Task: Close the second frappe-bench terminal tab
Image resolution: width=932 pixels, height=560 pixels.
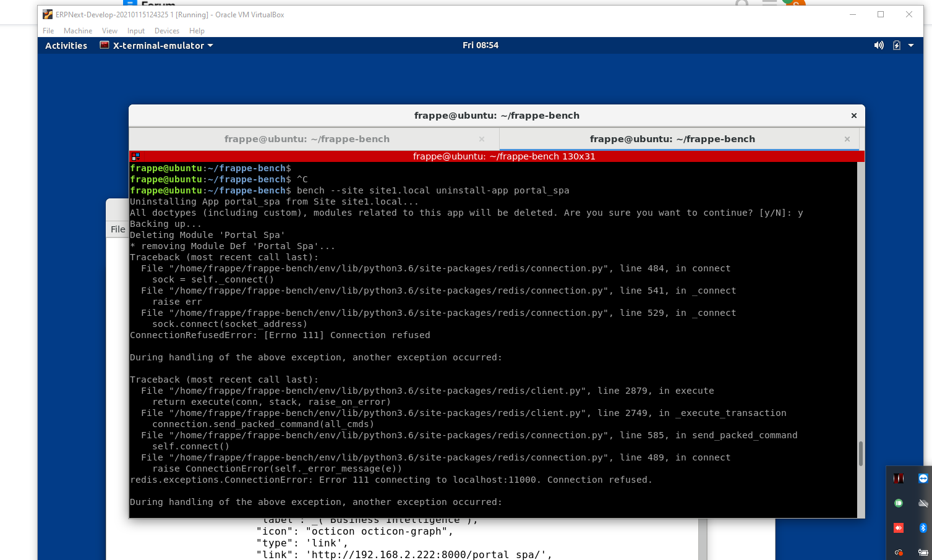Action: pos(847,139)
